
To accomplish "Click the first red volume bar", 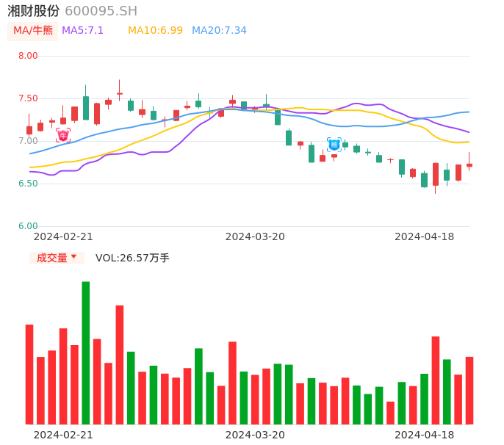I will pos(29,375).
